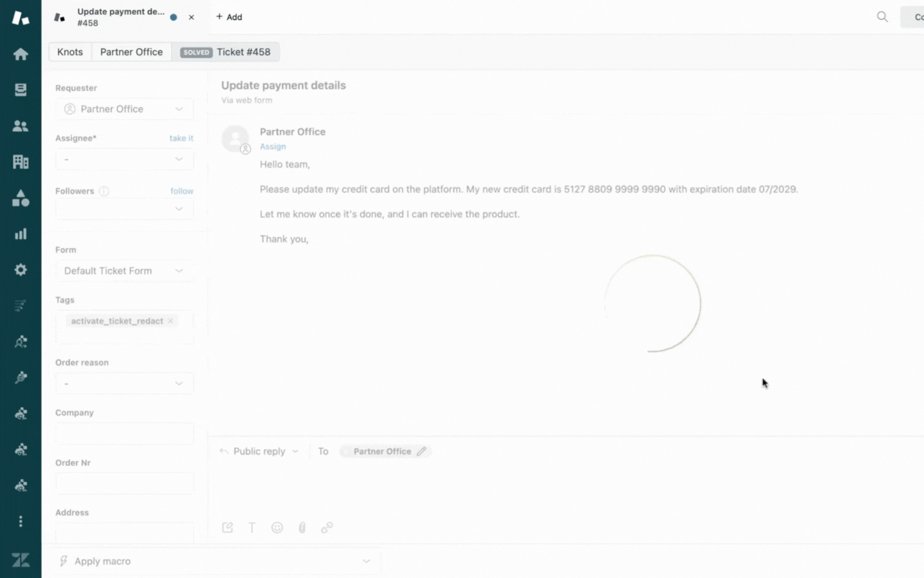Click the 'follow' link
This screenshot has height=578, width=924.
click(x=182, y=191)
